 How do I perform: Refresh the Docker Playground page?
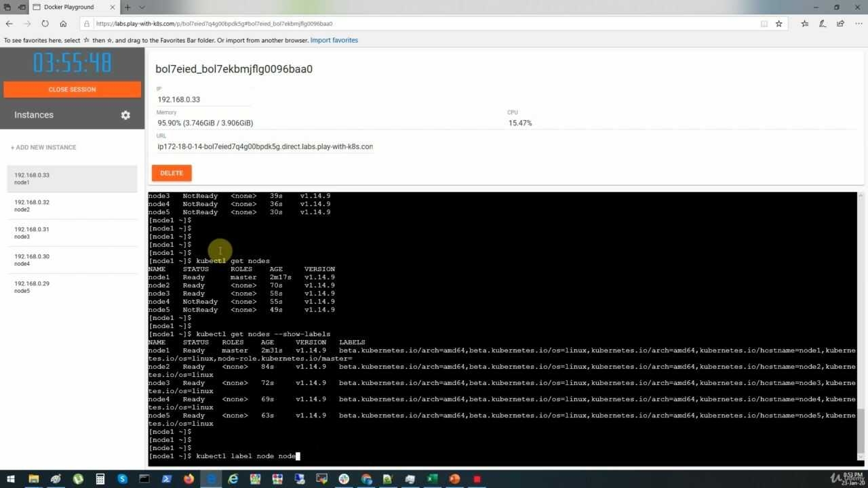tap(45, 23)
